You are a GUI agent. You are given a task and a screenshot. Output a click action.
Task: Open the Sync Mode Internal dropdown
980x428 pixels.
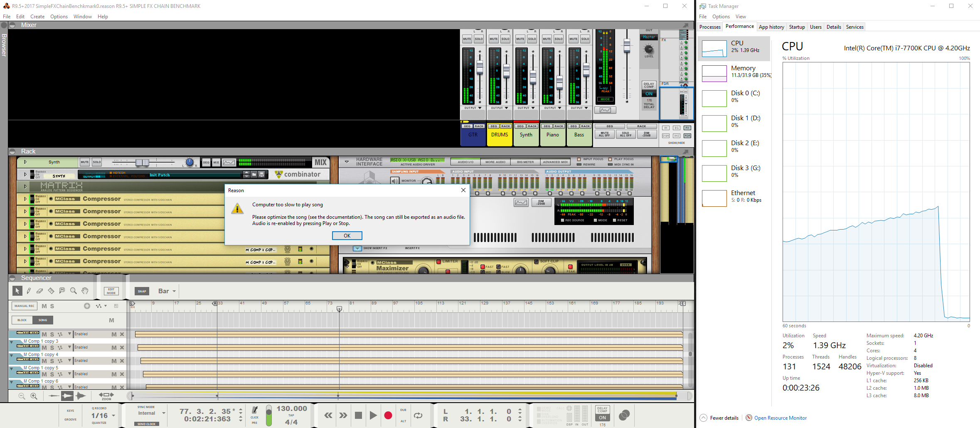(151, 413)
